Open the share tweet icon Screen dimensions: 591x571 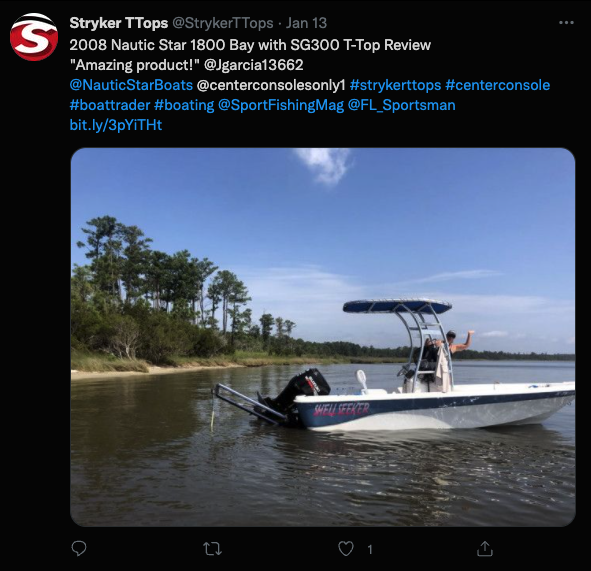click(x=485, y=548)
